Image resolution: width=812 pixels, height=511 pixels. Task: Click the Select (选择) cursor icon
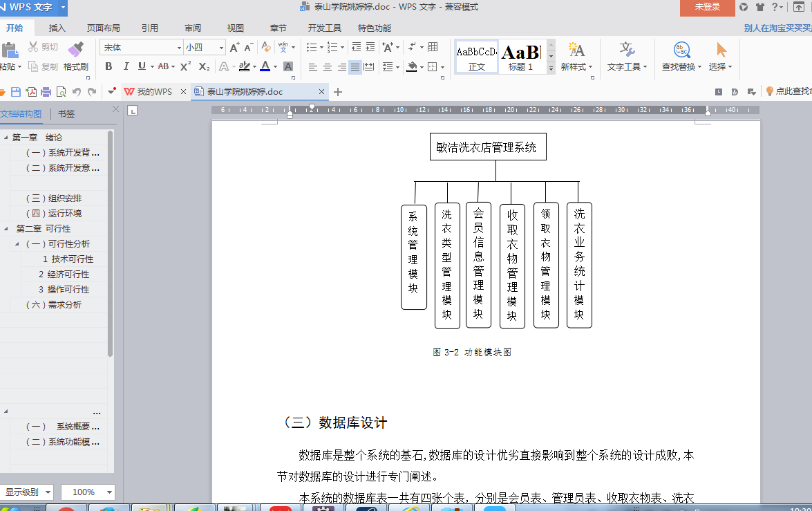point(721,50)
